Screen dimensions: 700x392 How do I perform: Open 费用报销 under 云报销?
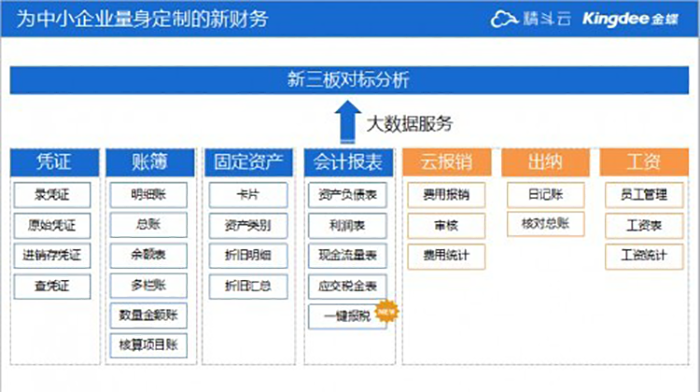point(446,195)
